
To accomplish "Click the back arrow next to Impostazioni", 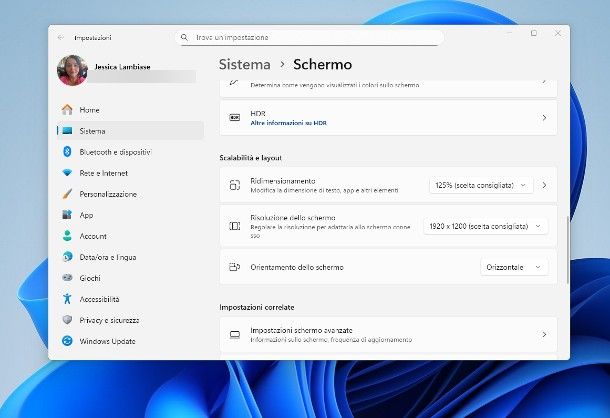I will (61, 38).
